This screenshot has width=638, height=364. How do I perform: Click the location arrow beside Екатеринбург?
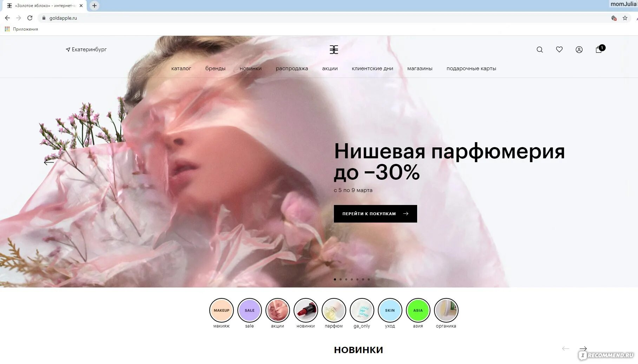[x=68, y=49]
